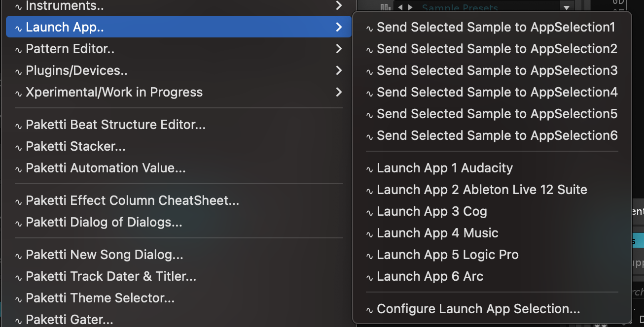Open Paketti Dialog of Dialogs

coord(104,222)
